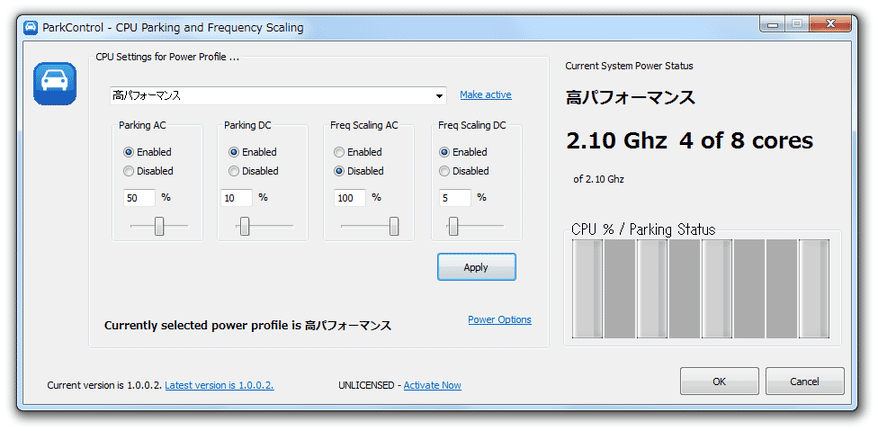The height and width of the screenshot is (431, 878).
Task: Click the CPU % / Parking Status graph
Action: click(x=700, y=288)
